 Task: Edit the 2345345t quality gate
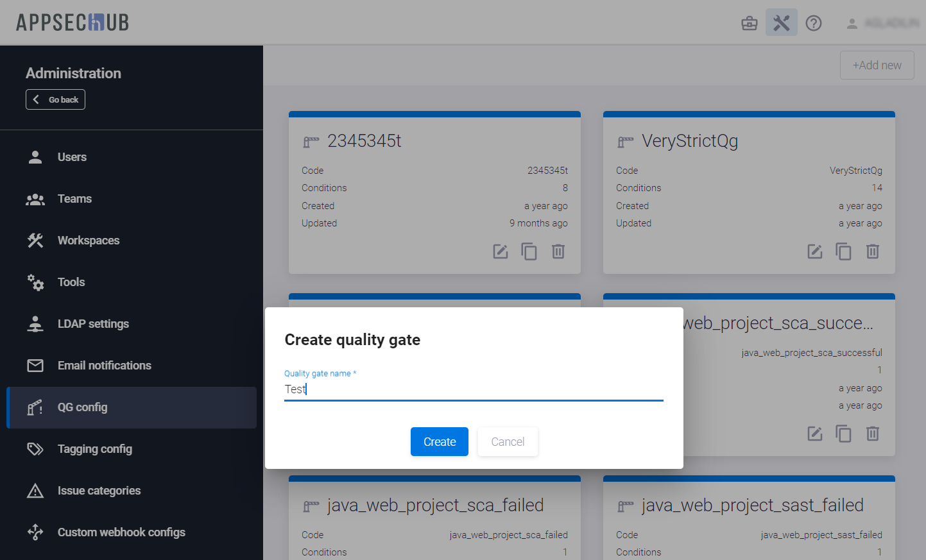coord(500,251)
